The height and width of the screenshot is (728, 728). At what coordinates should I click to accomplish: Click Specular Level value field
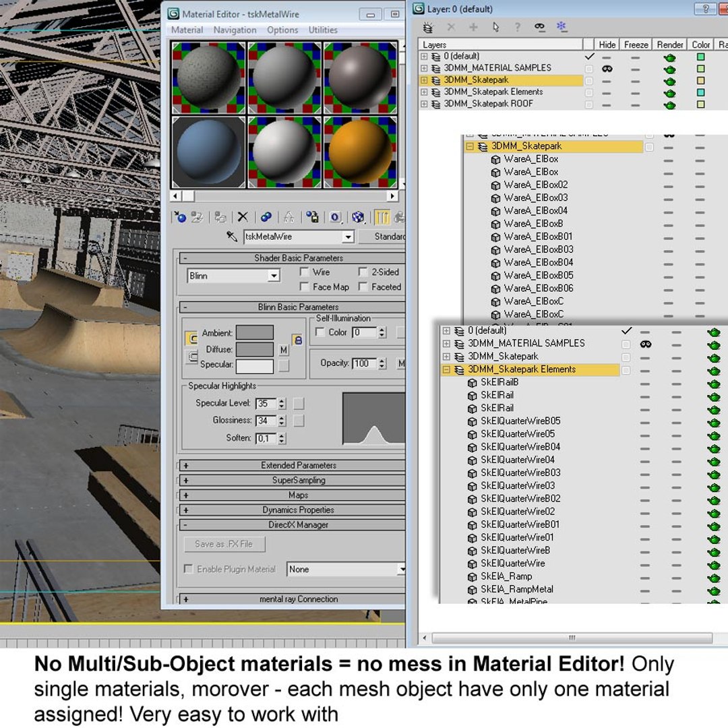(x=266, y=404)
